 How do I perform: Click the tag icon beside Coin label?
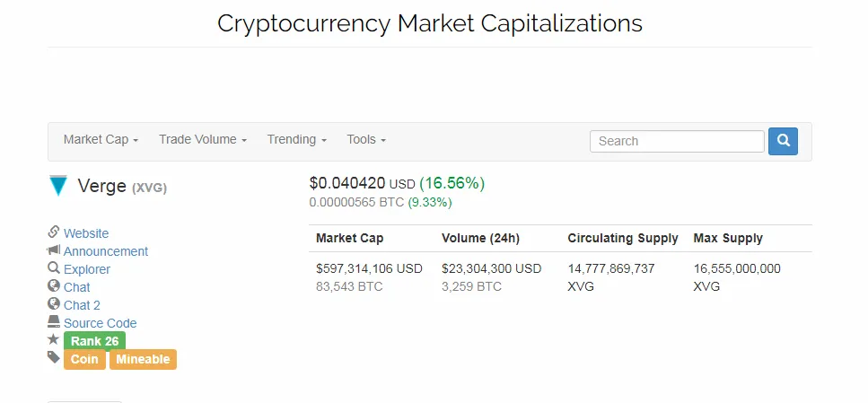(x=54, y=357)
